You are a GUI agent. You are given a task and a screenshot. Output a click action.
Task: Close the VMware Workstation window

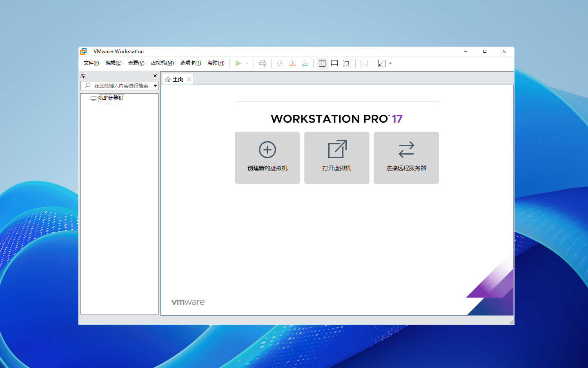[x=504, y=52]
